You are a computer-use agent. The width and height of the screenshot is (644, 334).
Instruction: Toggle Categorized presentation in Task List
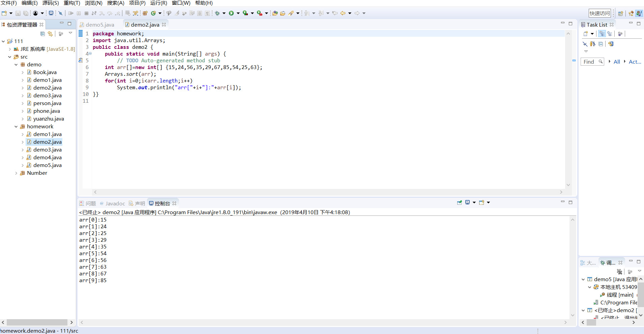pos(602,34)
